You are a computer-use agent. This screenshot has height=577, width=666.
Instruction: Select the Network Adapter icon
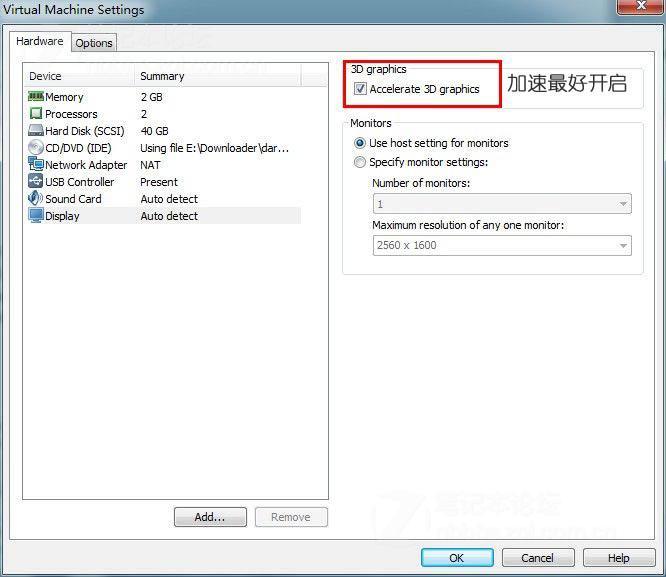(36, 165)
